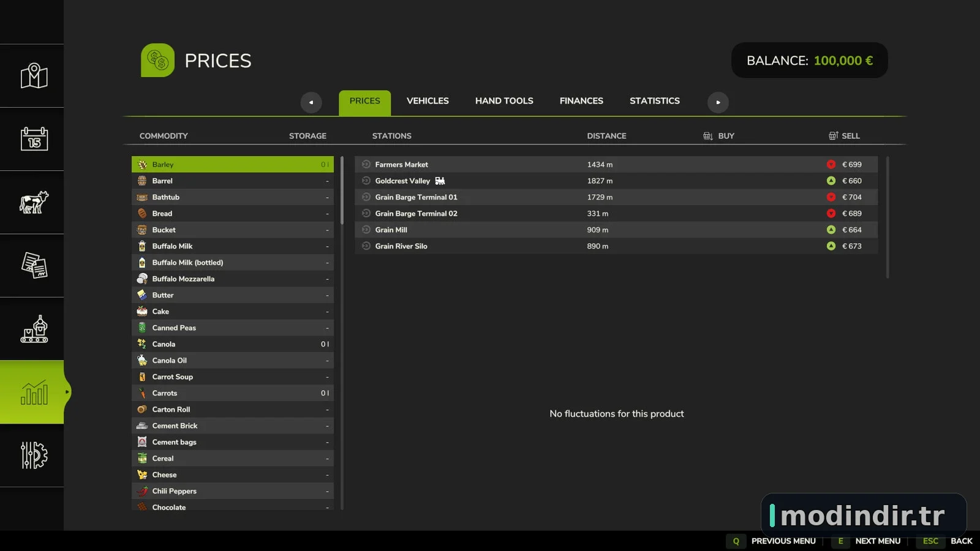Click the Storage column header
Image resolution: width=980 pixels, height=551 pixels.
pos(307,136)
